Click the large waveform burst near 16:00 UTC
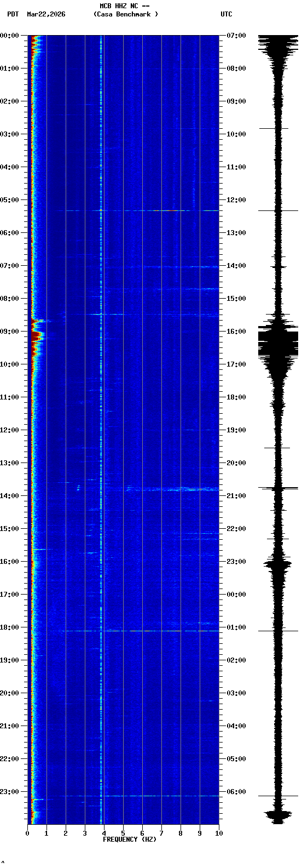Viewport: 302px width, 868px height. point(278,344)
